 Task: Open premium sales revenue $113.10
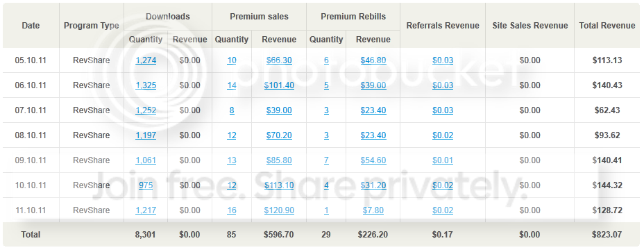[x=279, y=185]
